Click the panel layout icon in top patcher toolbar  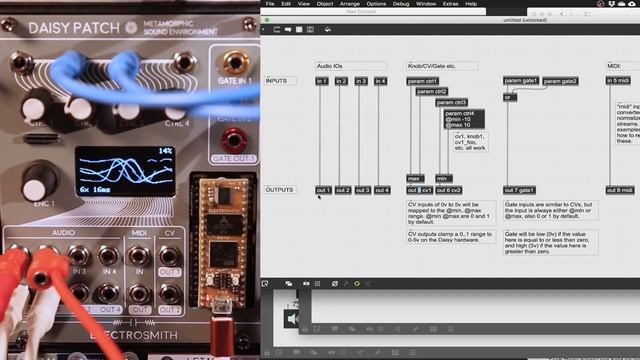tap(310, 29)
